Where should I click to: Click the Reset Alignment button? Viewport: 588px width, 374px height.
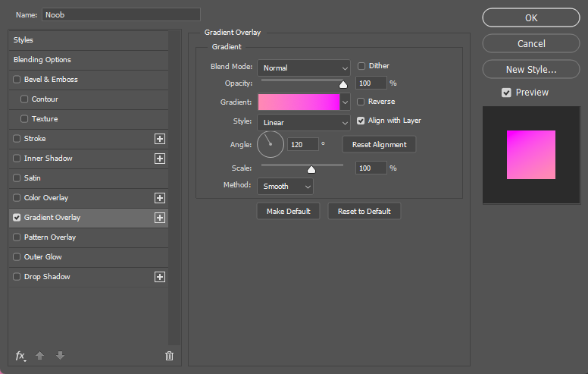point(379,144)
